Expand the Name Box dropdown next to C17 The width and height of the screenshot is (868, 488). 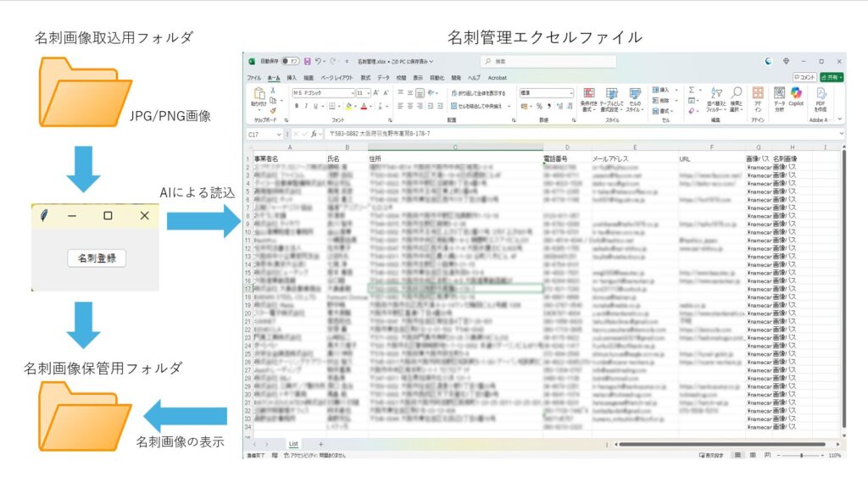click(x=279, y=134)
